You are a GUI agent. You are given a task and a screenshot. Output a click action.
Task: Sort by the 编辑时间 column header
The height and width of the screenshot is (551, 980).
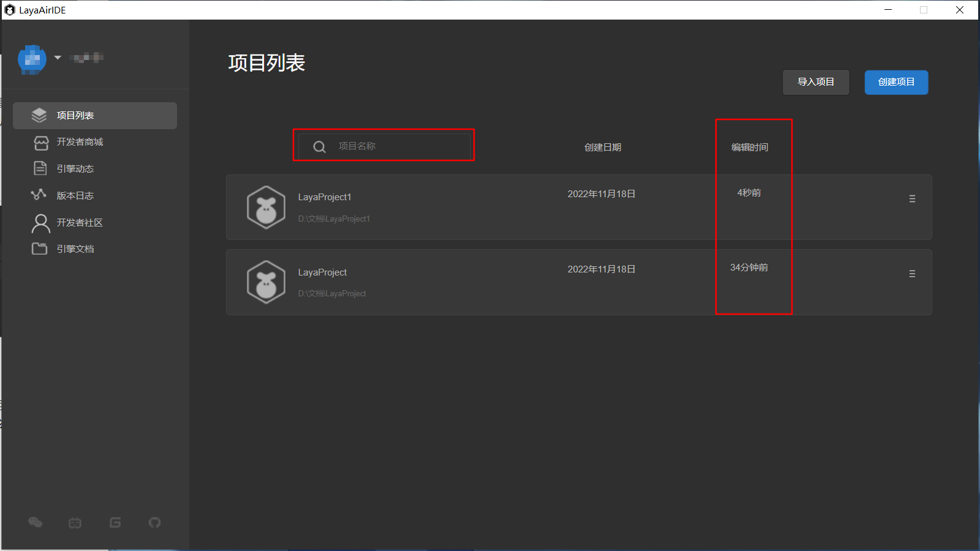coord(750,148)
